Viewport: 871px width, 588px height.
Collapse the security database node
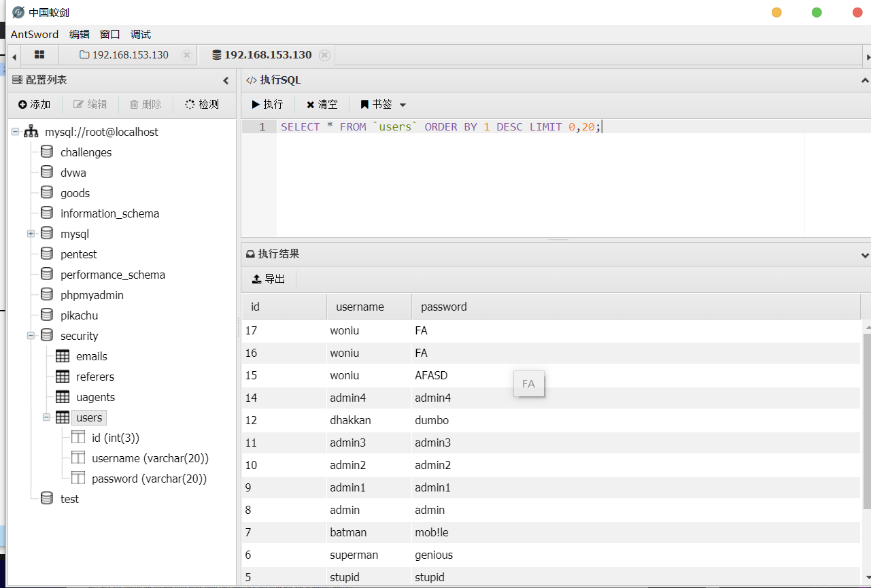pyautogui.click(x=31, y=336)
